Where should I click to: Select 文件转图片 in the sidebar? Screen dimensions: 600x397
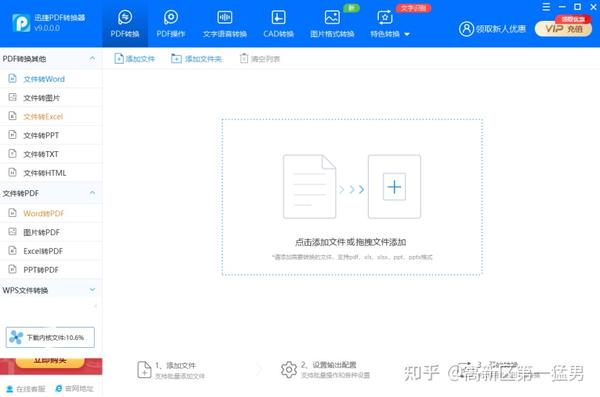[51, 98]
